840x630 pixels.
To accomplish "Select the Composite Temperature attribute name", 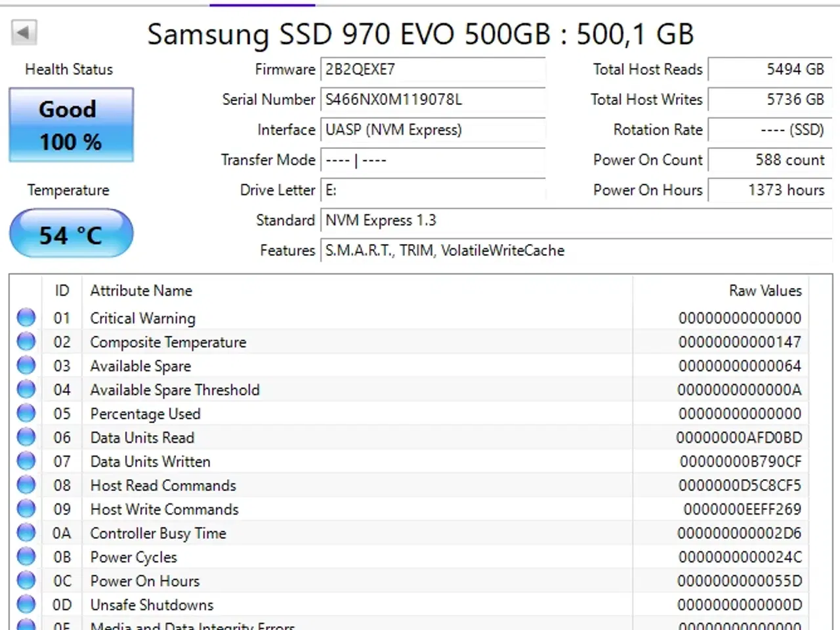I will point(168,342).
